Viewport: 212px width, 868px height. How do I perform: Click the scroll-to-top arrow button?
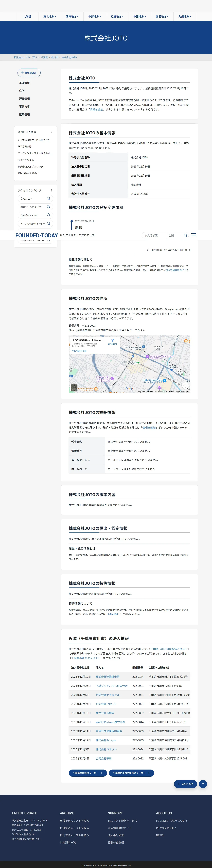pyautogui.click(x=203, y=784)
